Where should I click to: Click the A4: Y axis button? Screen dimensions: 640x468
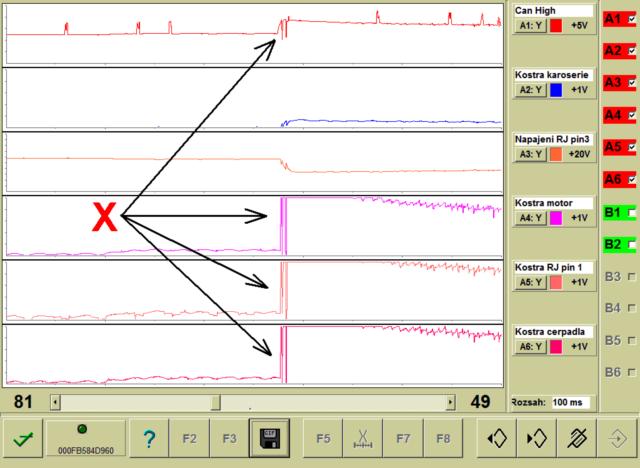pos(530,218)
